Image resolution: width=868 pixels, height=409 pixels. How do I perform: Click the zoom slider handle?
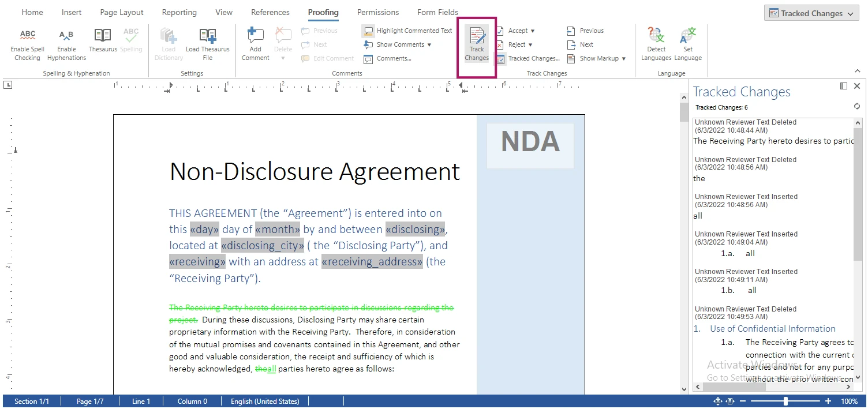pyautogui.click(x=785, y=401)
